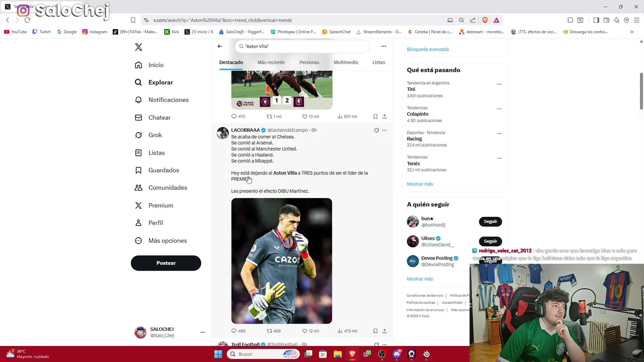The image size is (644, 362).
Task: Open the Twitch bookmark
Action: point(41,32)
